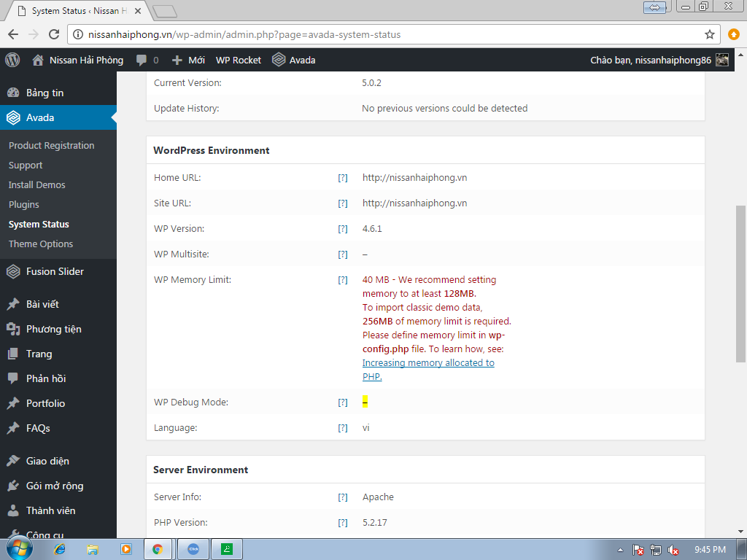Image resolution: width=747 pixels, height=560 pixels.
Task: Open Plugins under Avada
Action: [24, 205]
